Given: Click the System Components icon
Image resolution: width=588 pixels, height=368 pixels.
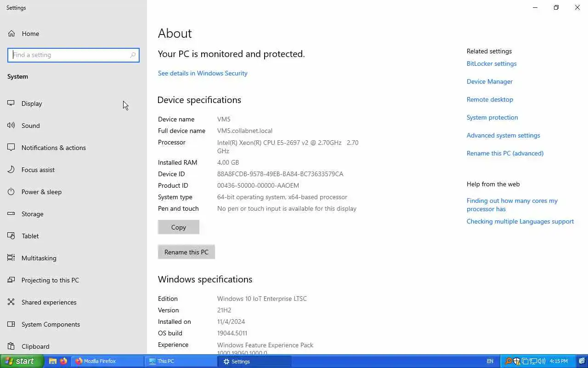Looking at the screenshot, I should (x=11, y=324).
